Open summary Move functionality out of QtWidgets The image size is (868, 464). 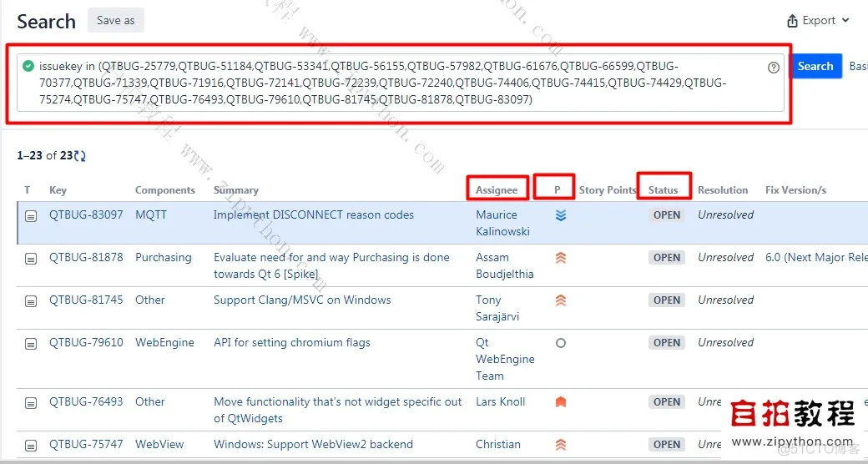click(x=338, y=410)
